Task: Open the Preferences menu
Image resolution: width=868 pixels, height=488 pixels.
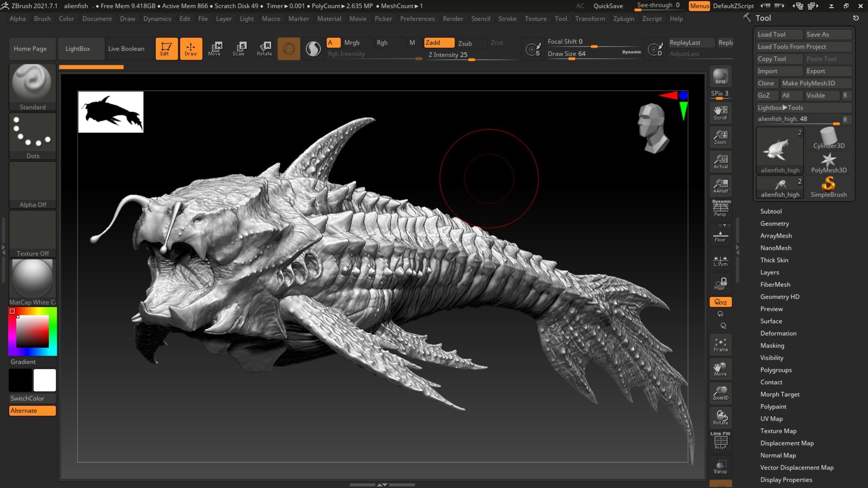Action: point(417,19)
